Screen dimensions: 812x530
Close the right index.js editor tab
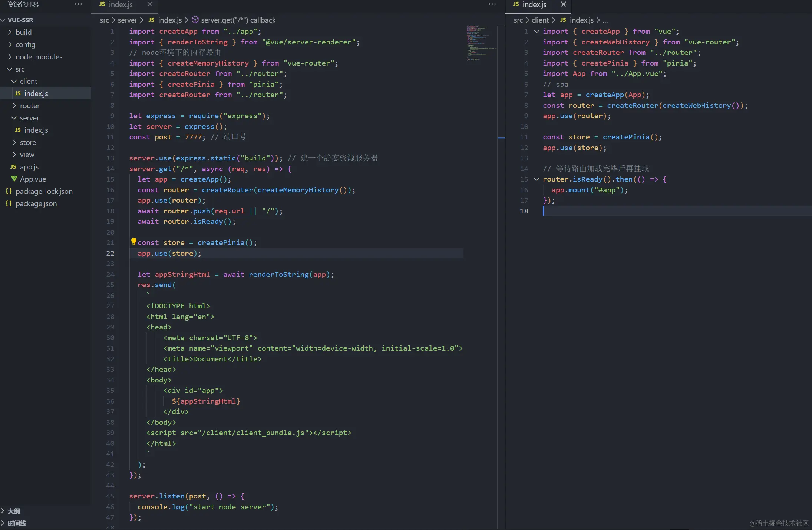point(563,4)
